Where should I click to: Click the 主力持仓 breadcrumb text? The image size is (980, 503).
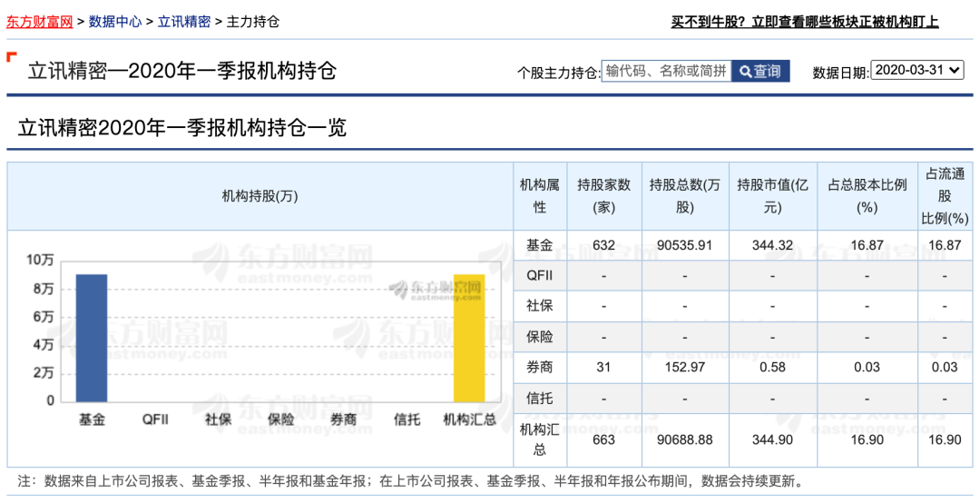[252, 21]
